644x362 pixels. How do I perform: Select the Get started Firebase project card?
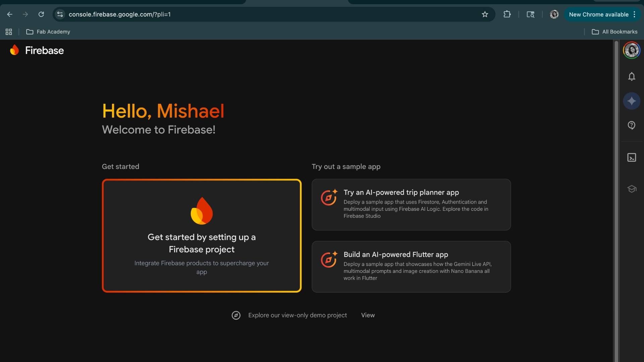(x=202, y=236)
